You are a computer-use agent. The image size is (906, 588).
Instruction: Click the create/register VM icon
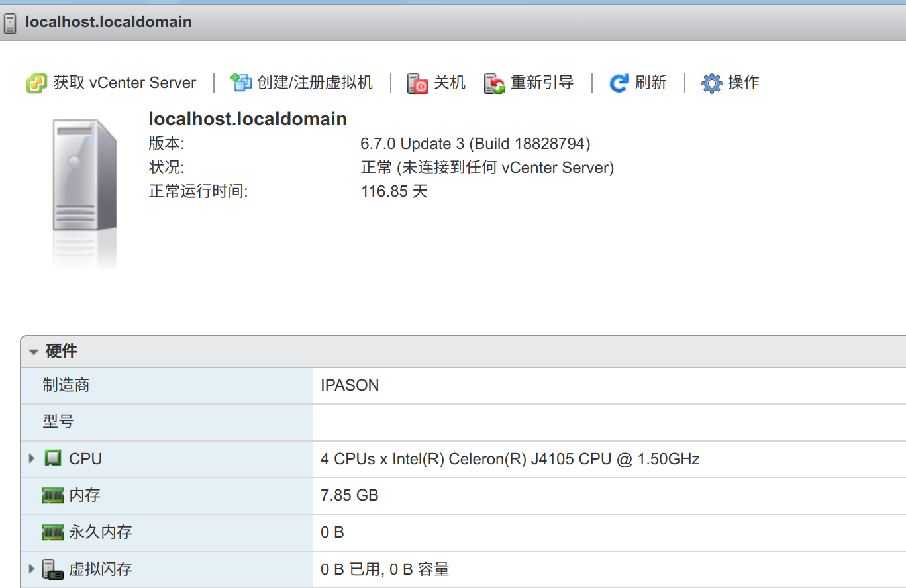[x=240, y=83]
